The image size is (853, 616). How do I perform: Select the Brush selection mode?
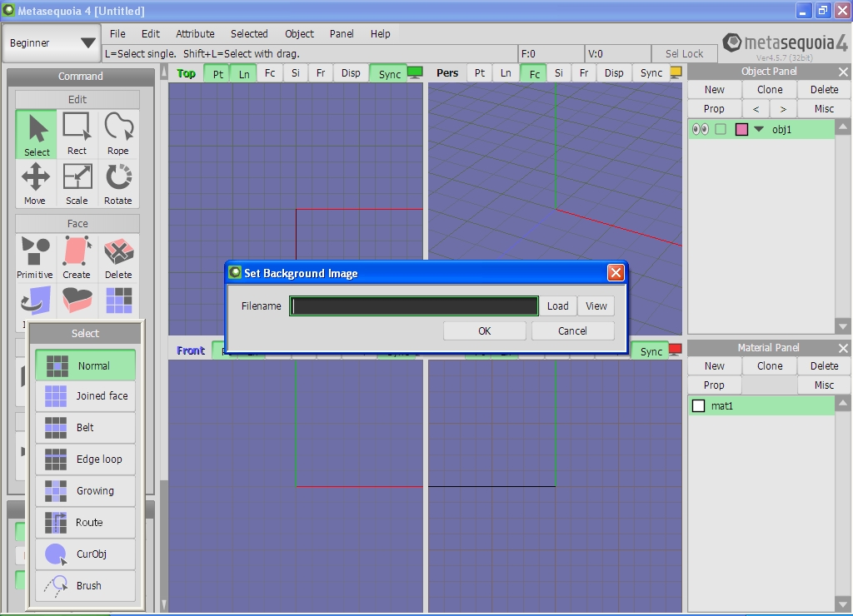coord(85,586)
